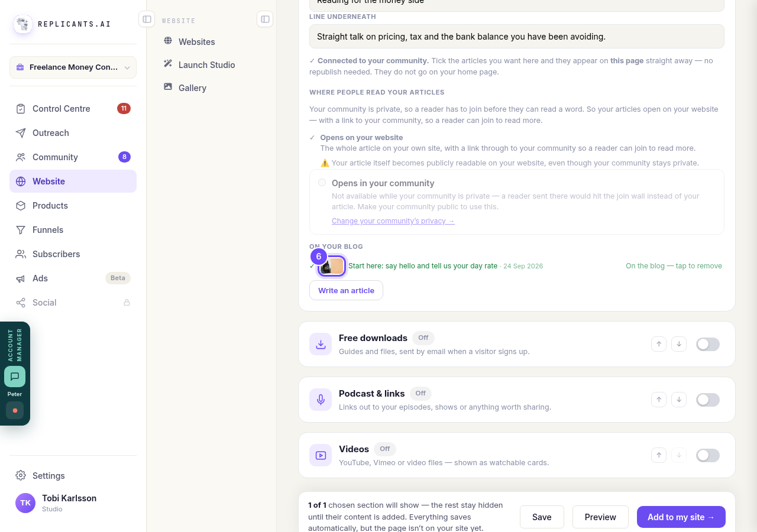Viewport: 757px width, 532px height.
Task: Open the Products page
Action: [x=73, y=206]
